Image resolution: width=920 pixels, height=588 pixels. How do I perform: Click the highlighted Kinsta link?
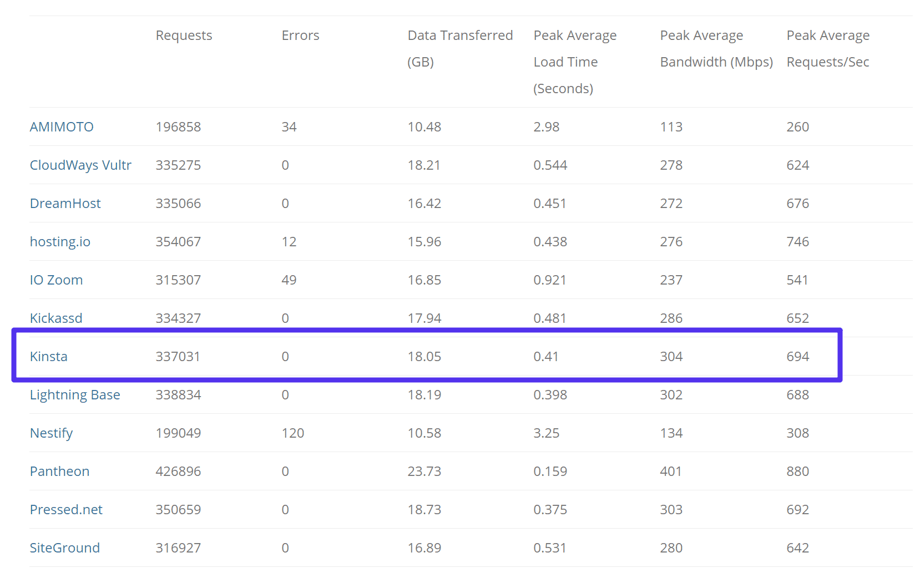tap(49, 357)
